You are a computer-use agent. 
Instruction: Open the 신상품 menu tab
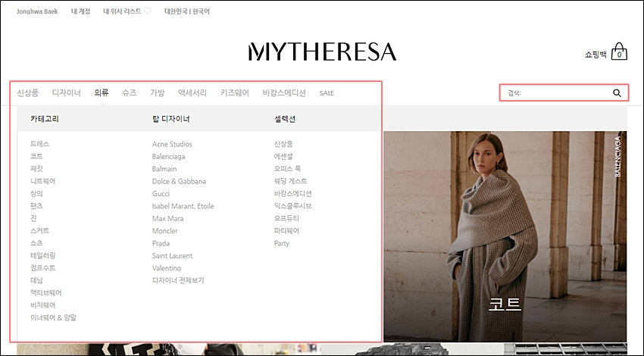(27, 93)
